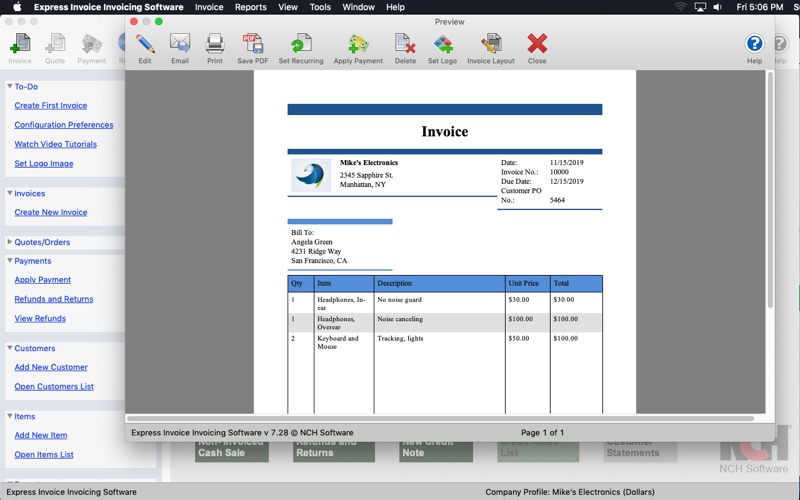Close the preview with red X icon
The width and height of the screenshot is (800, 500).
tap(537, 49)
